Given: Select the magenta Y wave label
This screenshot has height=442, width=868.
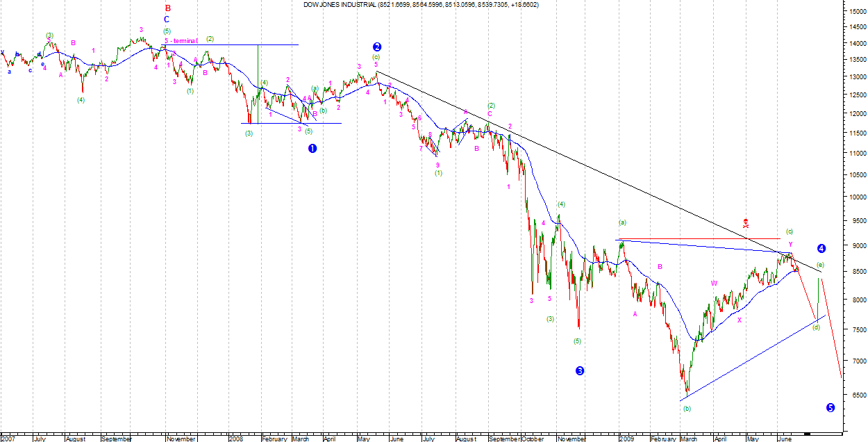Looking at the screenshot, I should point(790,244).
